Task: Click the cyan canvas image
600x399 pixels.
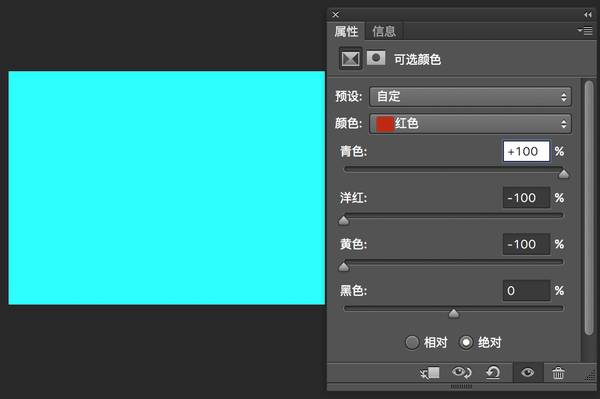Action: click(x=167, y=188)
